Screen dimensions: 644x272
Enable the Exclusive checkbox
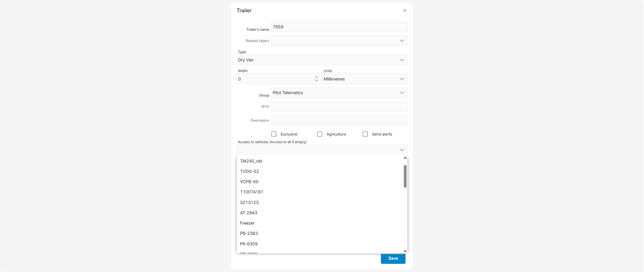pyautogui.click(x=274, y=134)
